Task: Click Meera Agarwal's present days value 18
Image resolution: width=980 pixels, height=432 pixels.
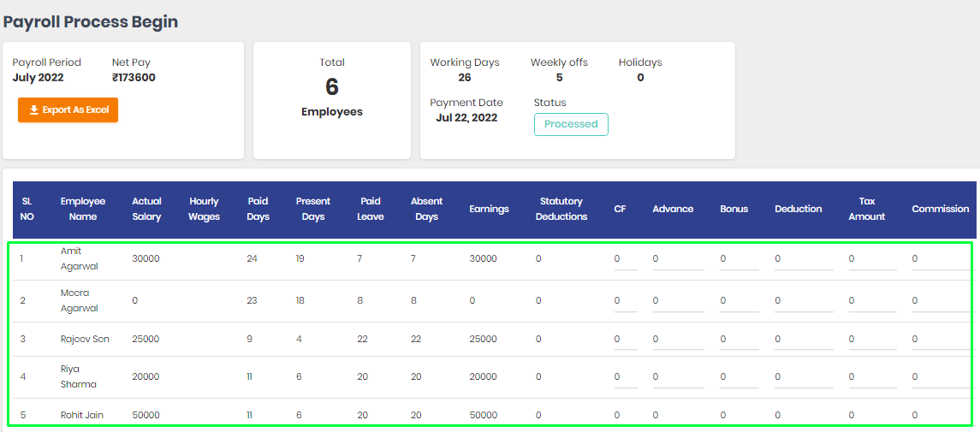Action: click(x=300, y=300)
